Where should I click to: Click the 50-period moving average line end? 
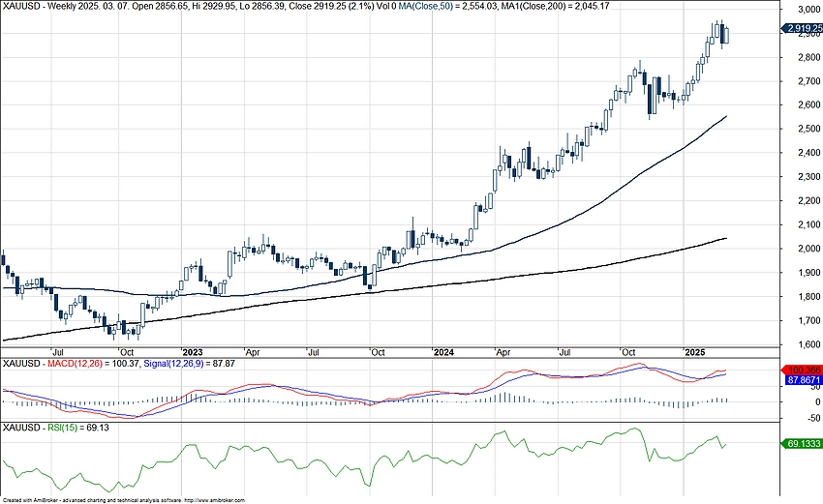(x=726, y=116)
